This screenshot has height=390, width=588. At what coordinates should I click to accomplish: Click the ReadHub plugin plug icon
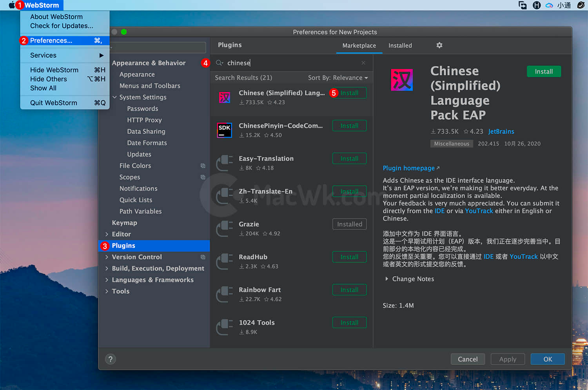(x=225, y=261)
